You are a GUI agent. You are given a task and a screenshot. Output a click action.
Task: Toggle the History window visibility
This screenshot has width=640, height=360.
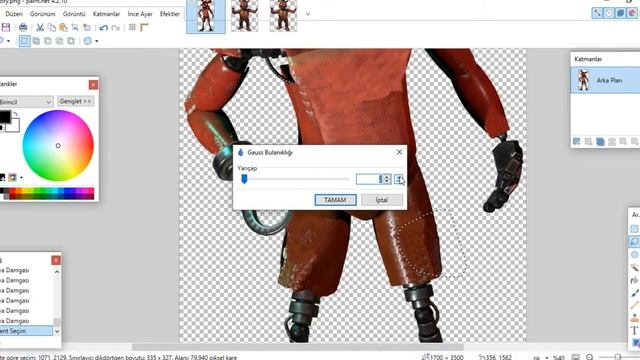click(x=609, y=13)
